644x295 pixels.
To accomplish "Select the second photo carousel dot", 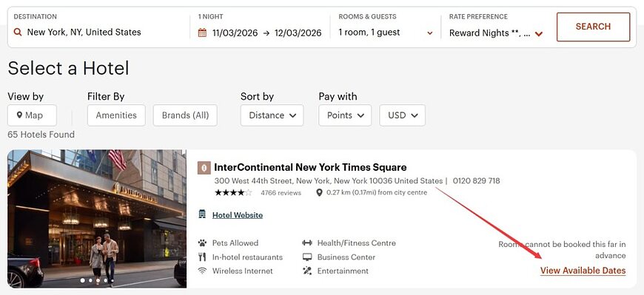I will [x=90, y=281].
